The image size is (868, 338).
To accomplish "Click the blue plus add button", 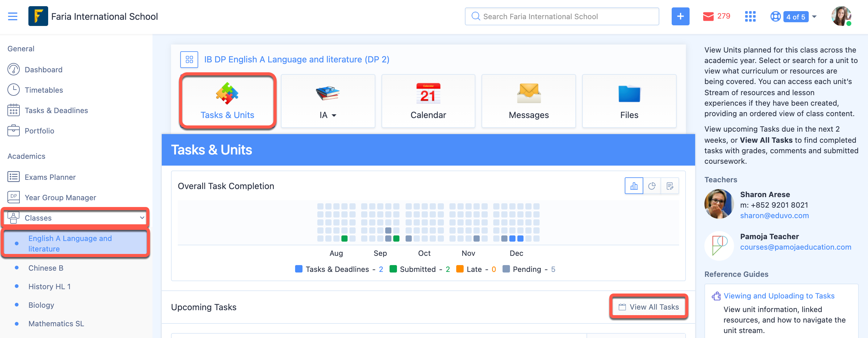I will tap(680, 16).
